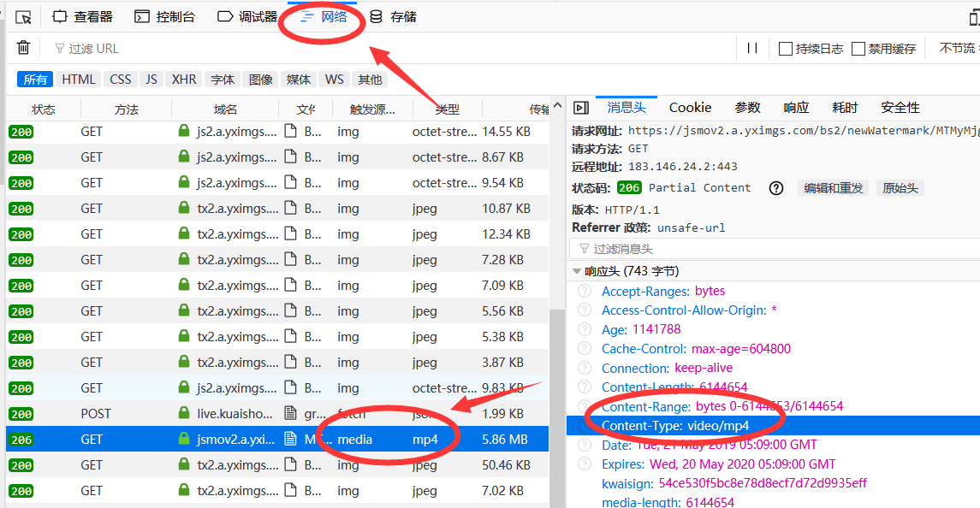The height and width of the screenshot is (508, 980).
Task: Click help icon beside Accept-Ranges header
Action: 585,292
